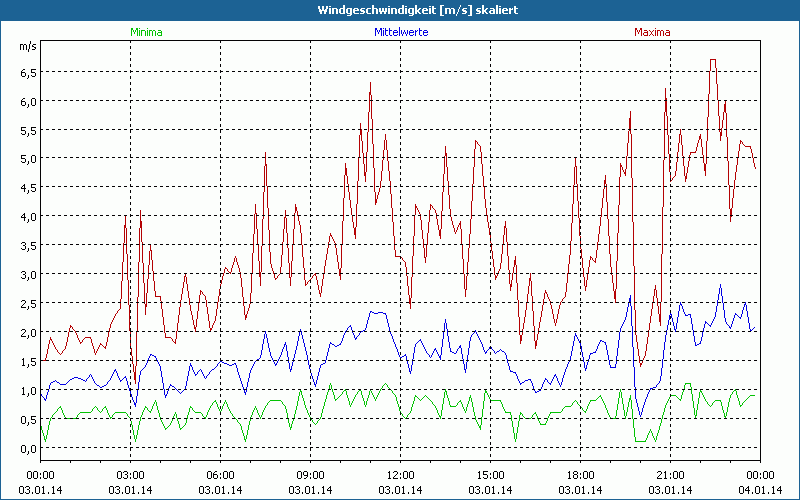Screen dimensions: 800x500
Task: Click the 6,5 y-axis value
Action: click(27, 72)
